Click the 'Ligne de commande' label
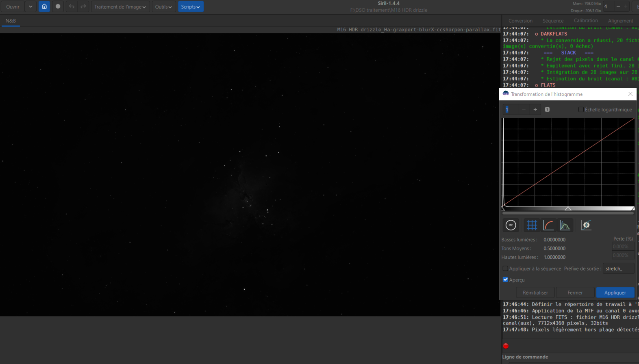639x364 pixels. (x=525, y=357)
